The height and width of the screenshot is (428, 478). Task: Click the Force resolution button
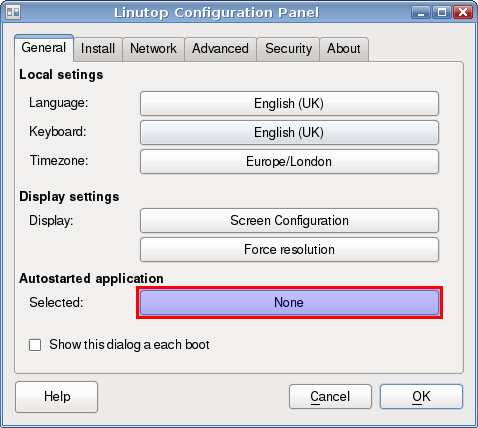click(289, 250)
